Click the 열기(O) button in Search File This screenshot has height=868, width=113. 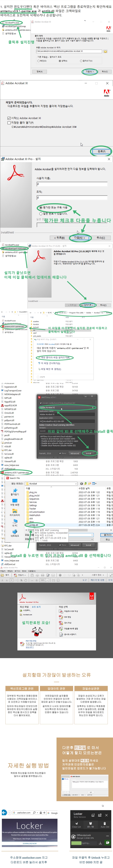pyautogui.click(x=107, y=535)
